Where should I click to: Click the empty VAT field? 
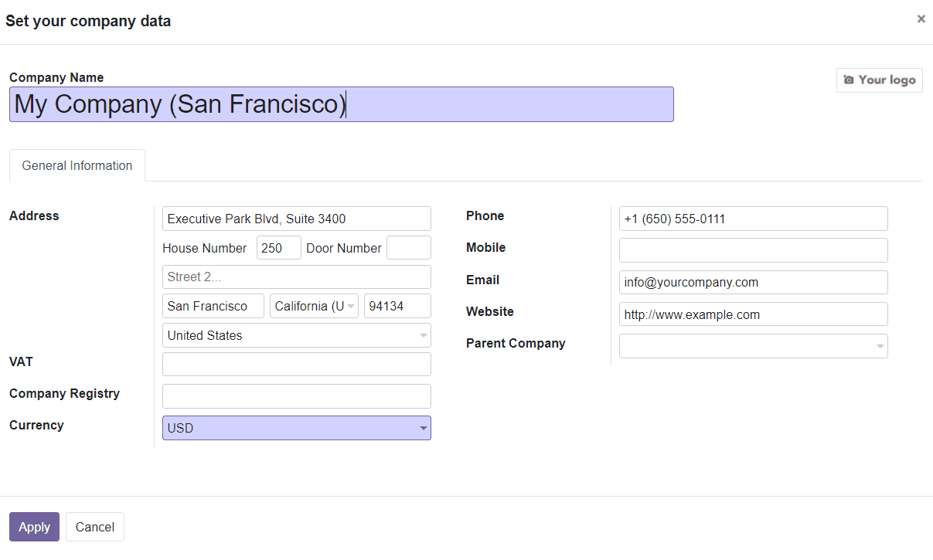coord(296,363)
